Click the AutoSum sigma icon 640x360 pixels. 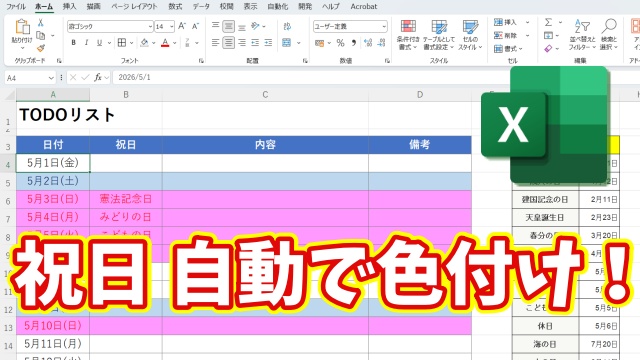549,22
